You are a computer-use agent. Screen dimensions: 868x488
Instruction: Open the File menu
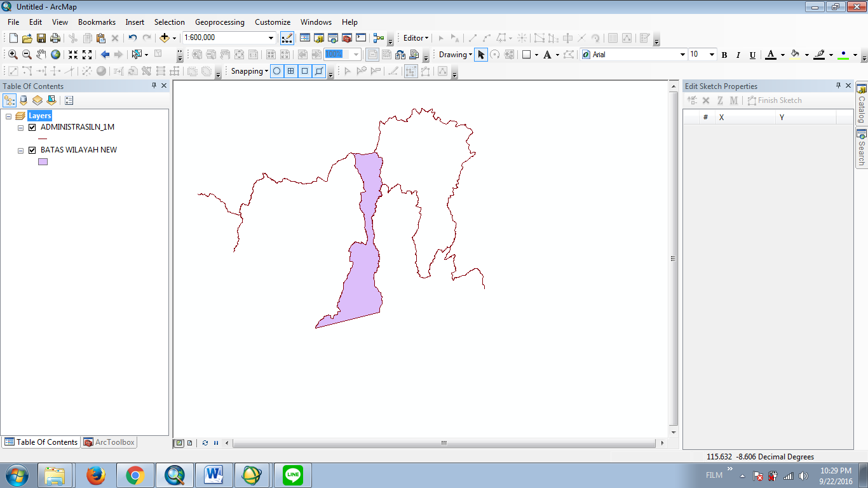click(x=13, y=22)
